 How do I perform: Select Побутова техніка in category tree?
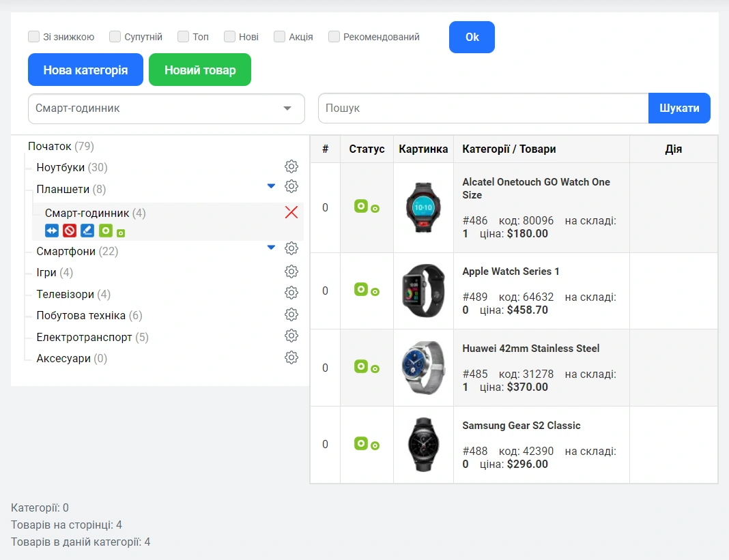tap(81, 316)
